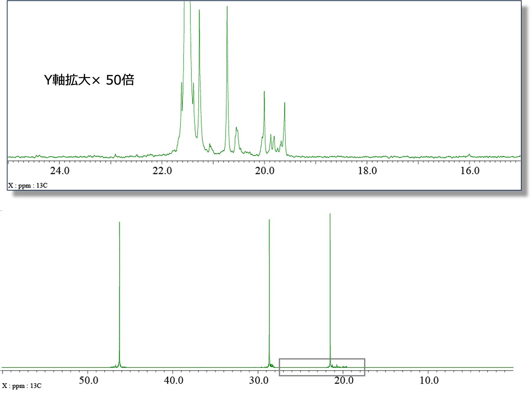The width and height of the screenshot is (532, 393).
Task: Select the 24.0 label on upper axis
Action: click(x=60, y=171)
